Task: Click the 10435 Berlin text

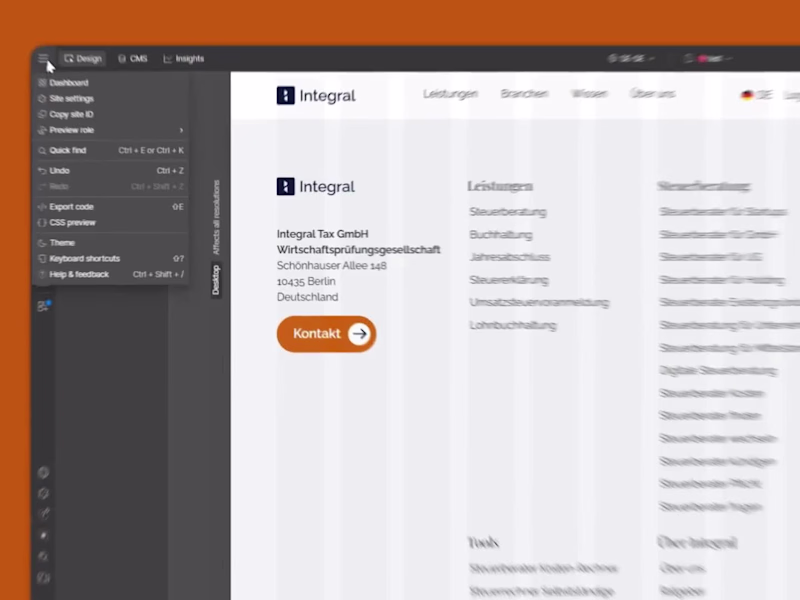Action: click(x=306, y=282)
